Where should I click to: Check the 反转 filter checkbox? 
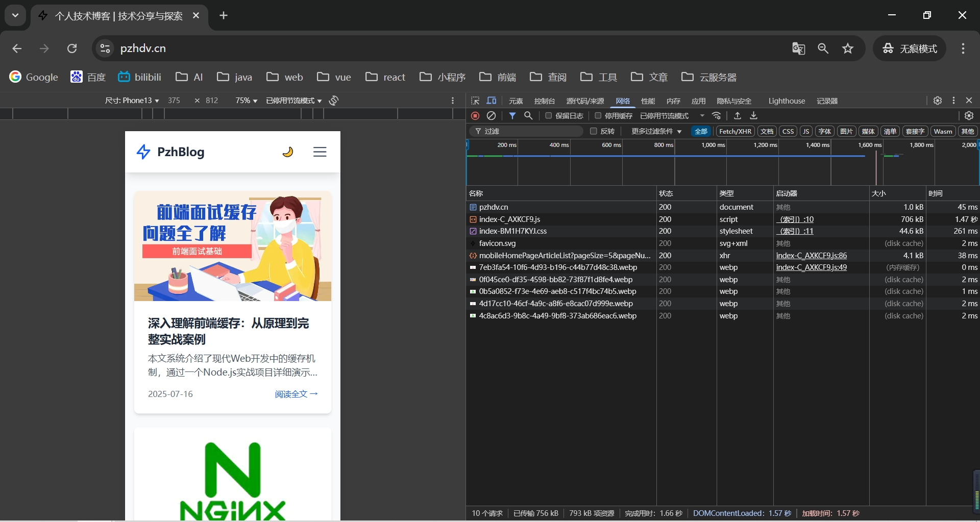pyautogui.click(x=593, y=131)
